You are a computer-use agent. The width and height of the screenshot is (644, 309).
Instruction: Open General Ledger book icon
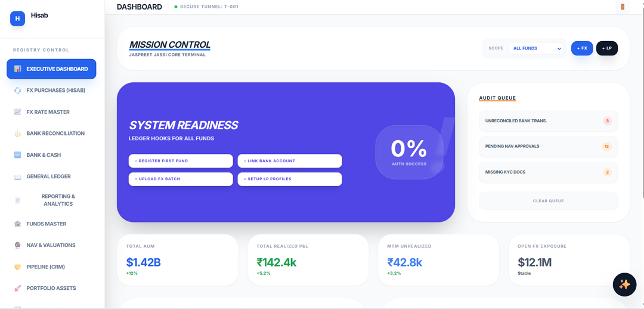(18, 177)
